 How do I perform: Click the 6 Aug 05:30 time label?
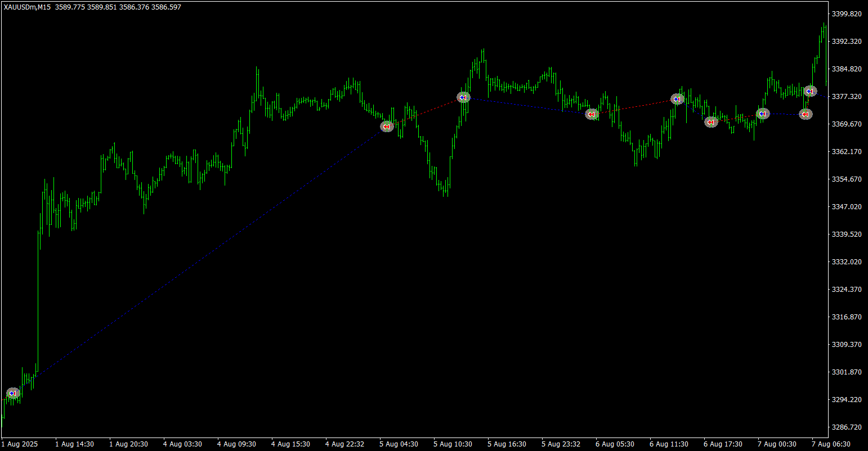(615, 444)
